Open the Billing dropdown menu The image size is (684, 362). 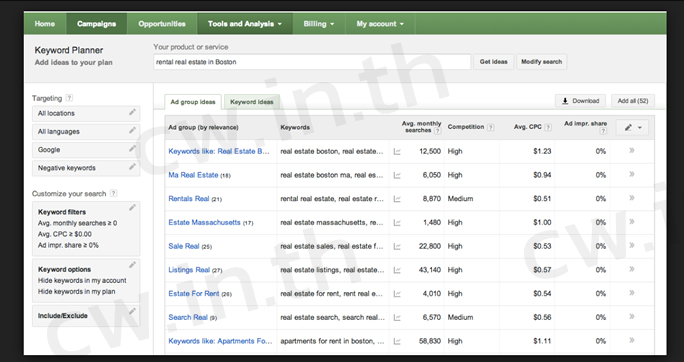coord(319,24)
